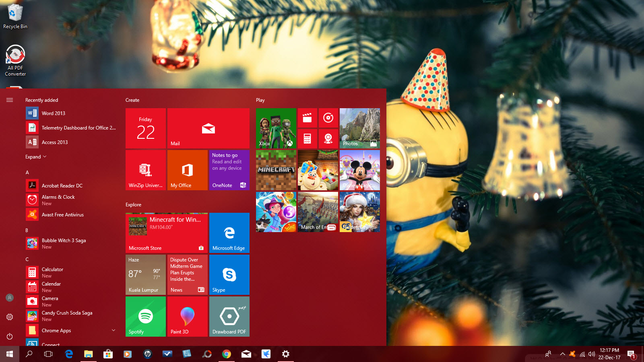Open the Hidden City tile

click(360, 212)
